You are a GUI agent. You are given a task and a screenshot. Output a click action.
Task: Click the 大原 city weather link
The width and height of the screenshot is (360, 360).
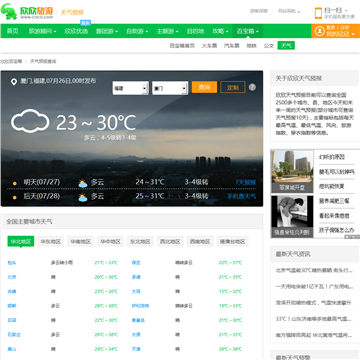[136, 335]
